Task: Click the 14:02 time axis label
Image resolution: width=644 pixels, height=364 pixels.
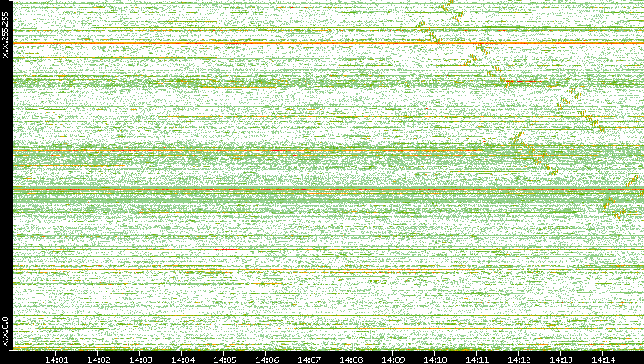Action: [98, 360]
